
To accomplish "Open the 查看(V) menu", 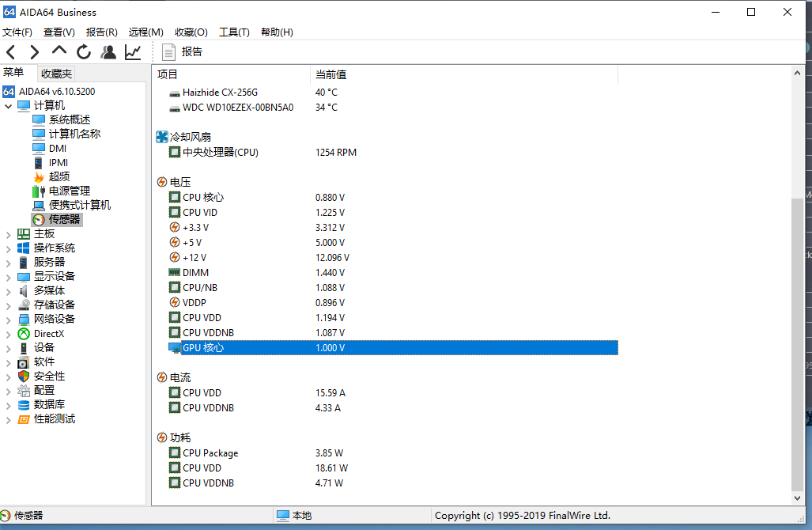I will coord(59,32).
